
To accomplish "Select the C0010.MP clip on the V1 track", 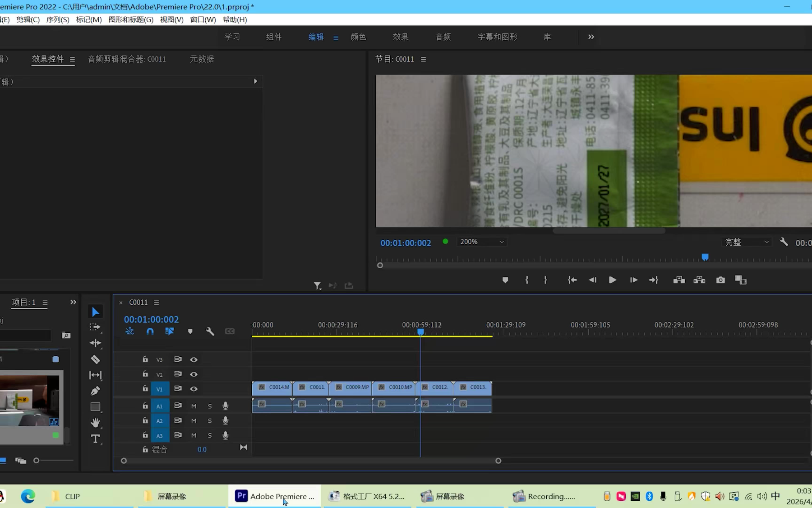I will coord(395,387).
